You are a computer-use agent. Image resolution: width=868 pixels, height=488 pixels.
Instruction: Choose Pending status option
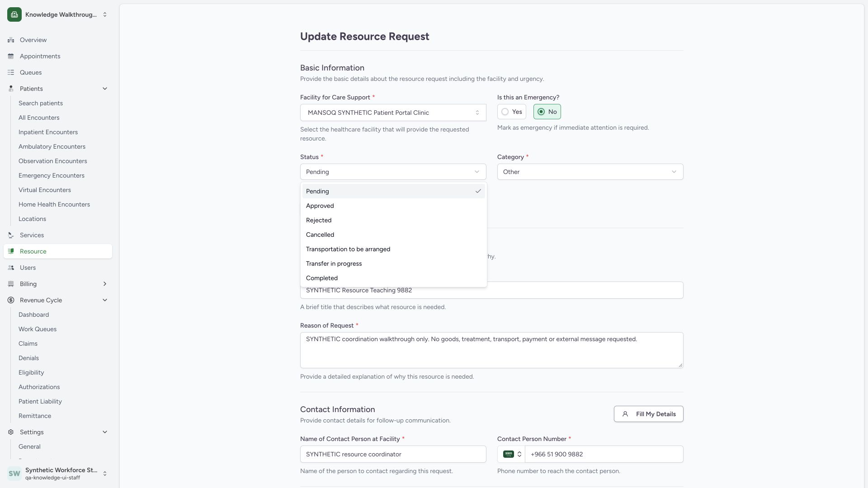pos(393,191)
